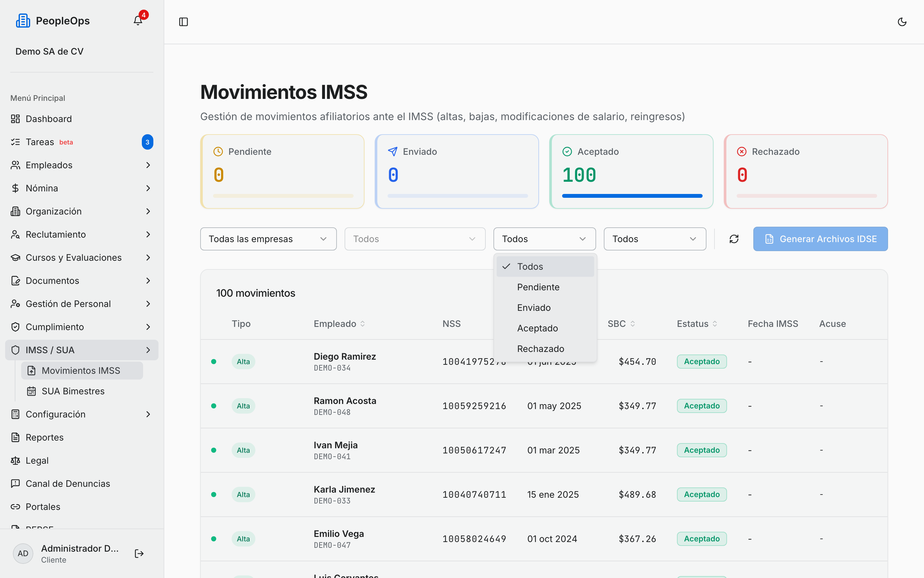Open the rightmost Todos filter dropdown
The image size is (924, 578).
[654, 239]
